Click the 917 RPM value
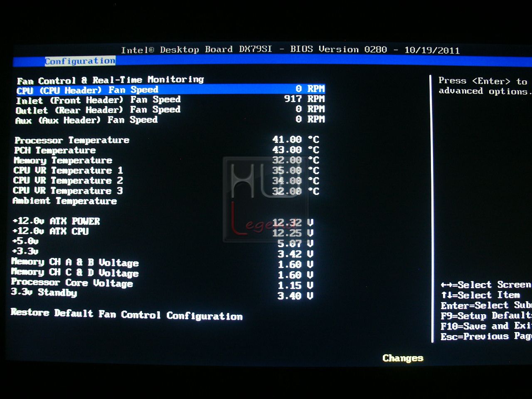 [304, 99]
